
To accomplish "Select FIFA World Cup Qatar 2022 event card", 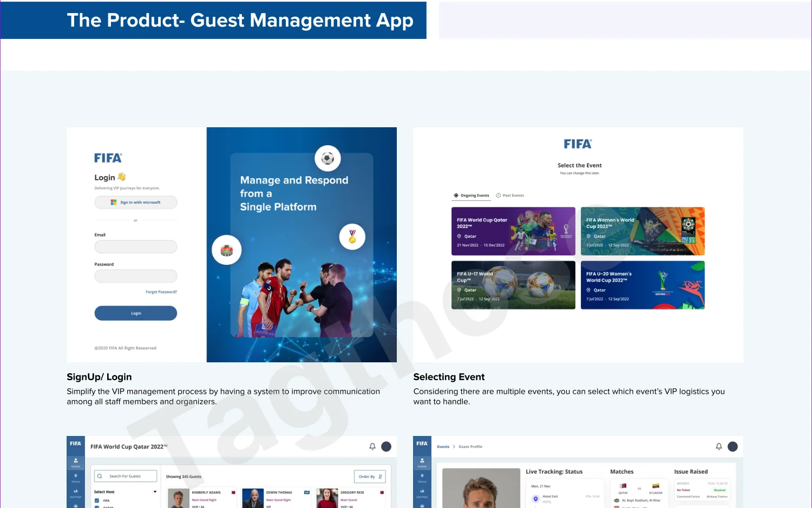I will (x=513, y=231).
